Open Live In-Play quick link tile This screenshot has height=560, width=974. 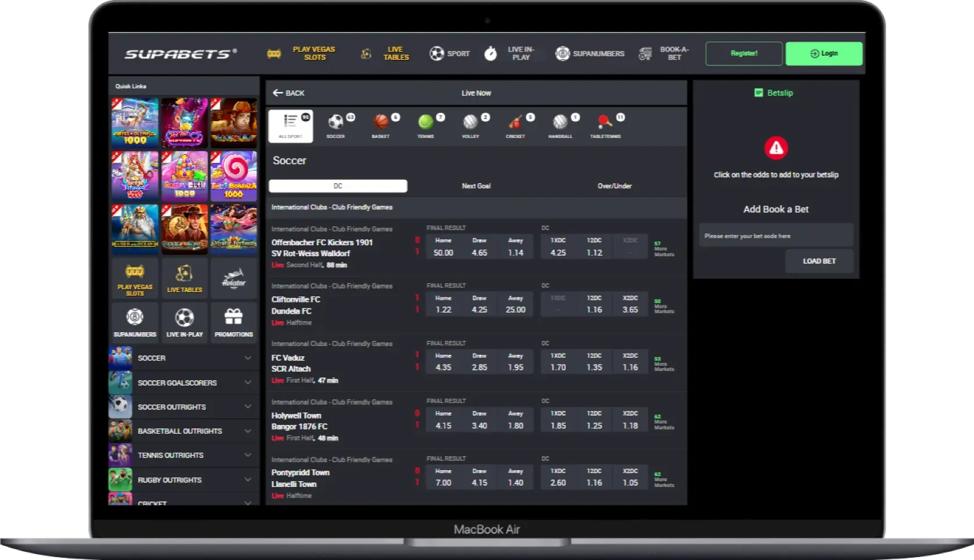(184, 322)
